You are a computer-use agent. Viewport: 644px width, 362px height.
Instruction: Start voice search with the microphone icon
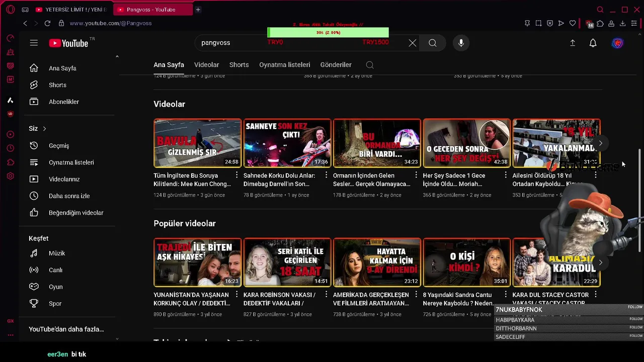[461, 43]
